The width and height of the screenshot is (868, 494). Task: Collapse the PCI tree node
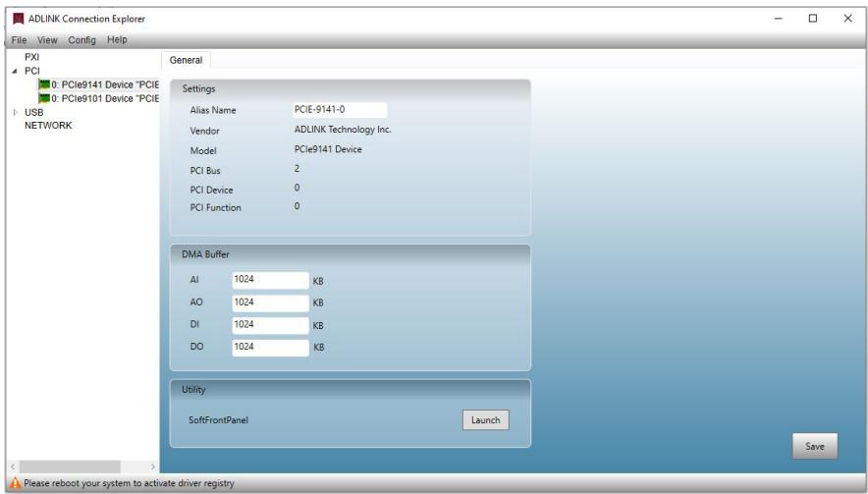15,71
